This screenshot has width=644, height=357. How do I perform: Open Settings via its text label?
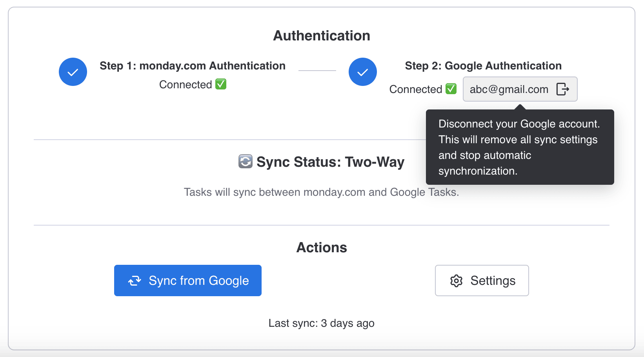pos(493,281)
